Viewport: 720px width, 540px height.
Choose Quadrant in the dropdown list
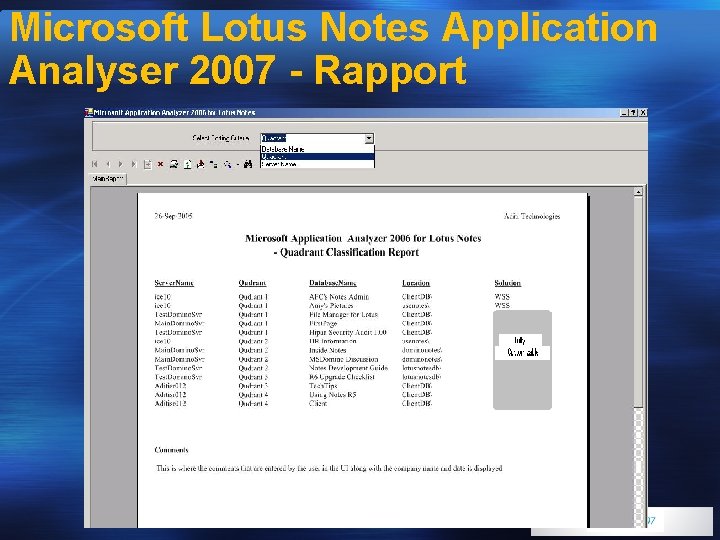click(x=317, y=157)
